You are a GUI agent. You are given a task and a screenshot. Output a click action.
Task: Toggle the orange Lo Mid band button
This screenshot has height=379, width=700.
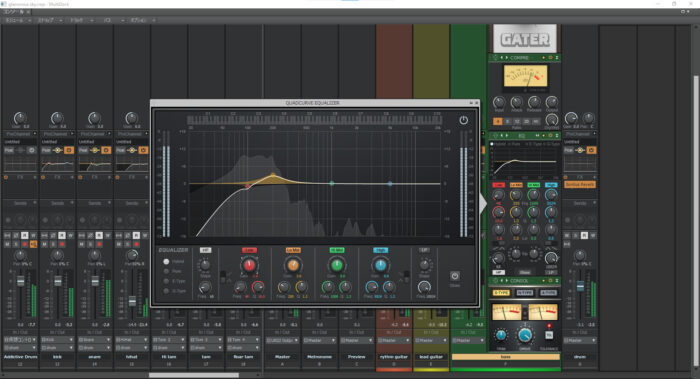pos(293,250)
